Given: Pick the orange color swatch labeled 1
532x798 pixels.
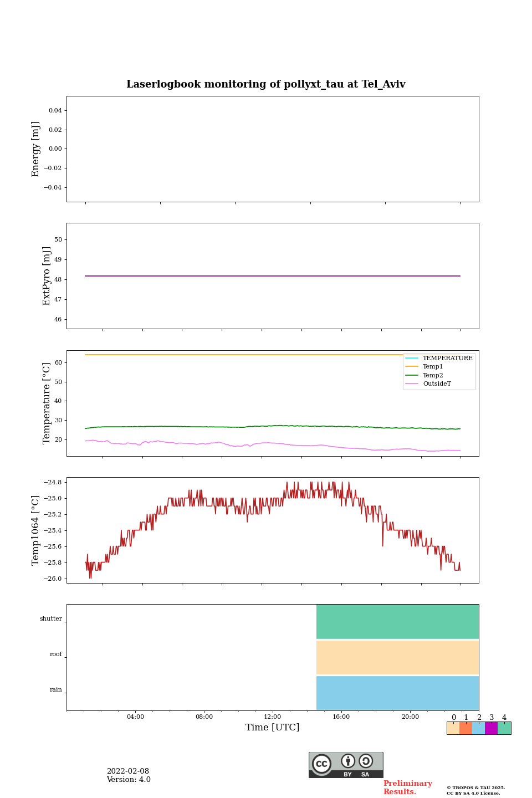Looking at the screenshot, I should coord(465,728).
